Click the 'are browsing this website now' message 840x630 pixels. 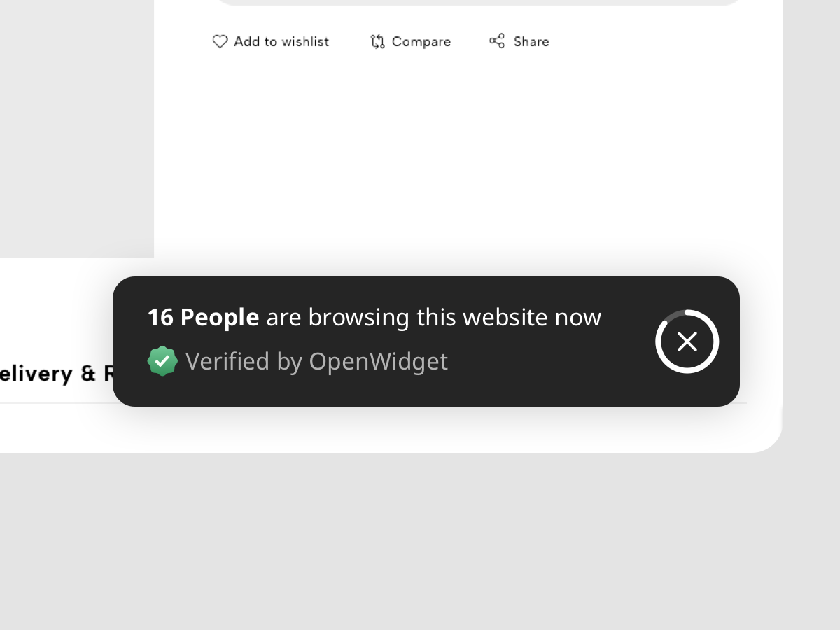point(433,317)
